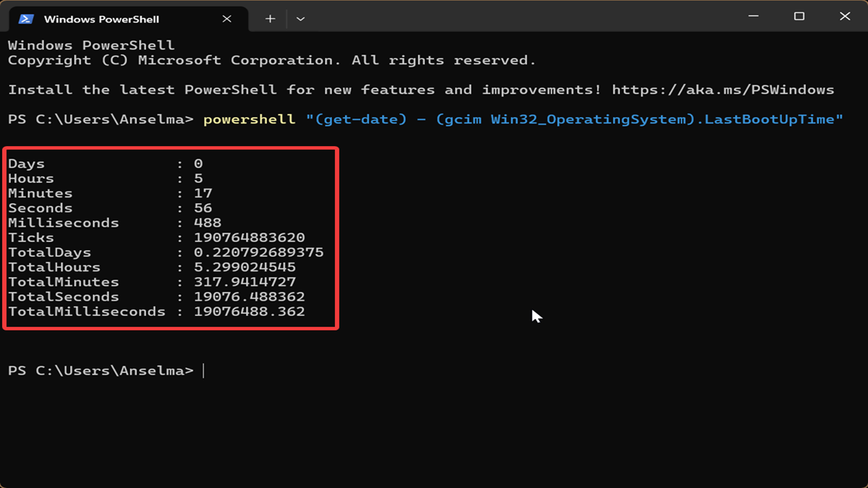
Task: Click the 'Minutes' value 17 row
Action: pyautogui.click(x=111, y=194)
